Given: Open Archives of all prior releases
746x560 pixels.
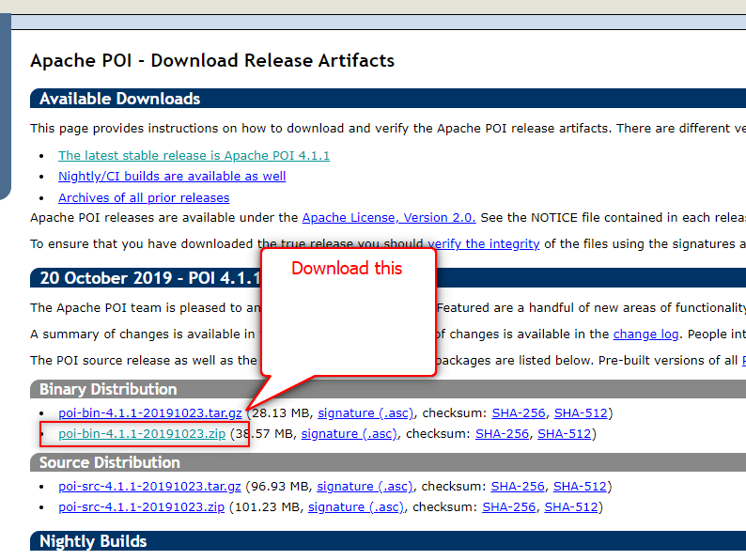Looking at the screenshot, I should point(144,197).
